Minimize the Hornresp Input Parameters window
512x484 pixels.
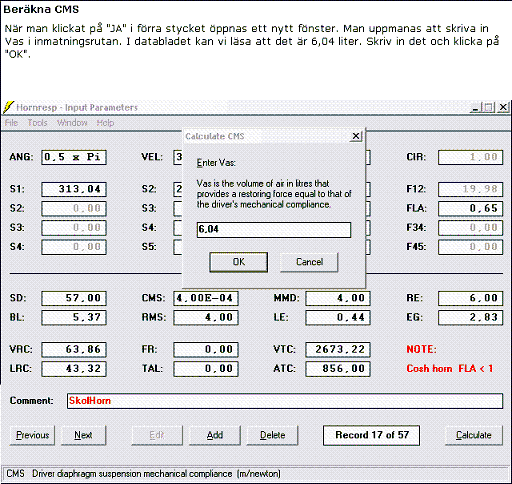point(475,108)
